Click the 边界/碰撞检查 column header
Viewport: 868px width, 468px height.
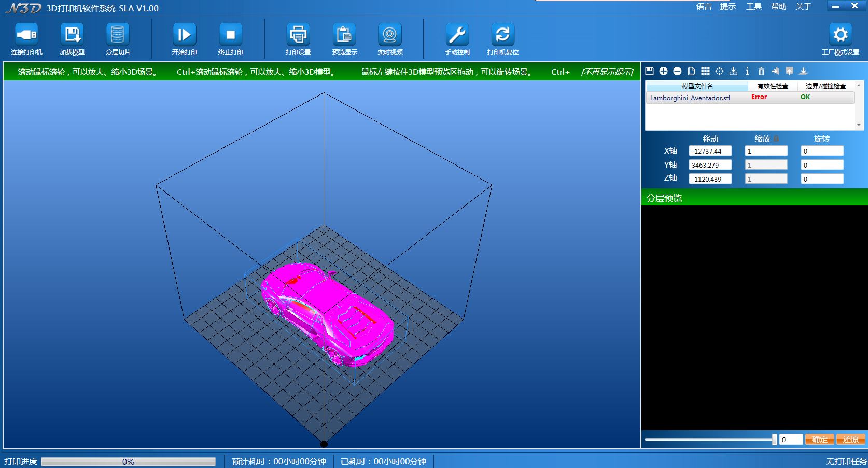825,86
